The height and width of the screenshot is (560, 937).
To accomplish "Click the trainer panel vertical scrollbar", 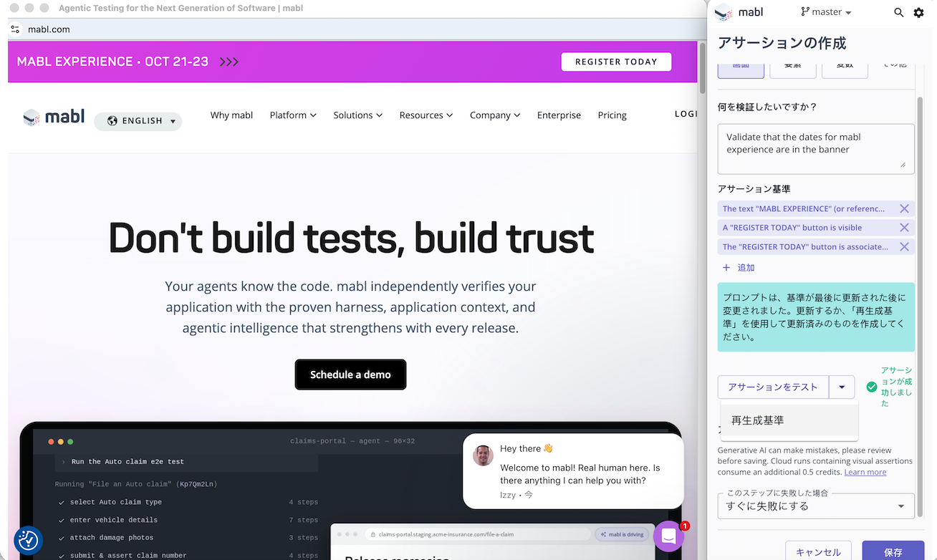I will point(920,307).
